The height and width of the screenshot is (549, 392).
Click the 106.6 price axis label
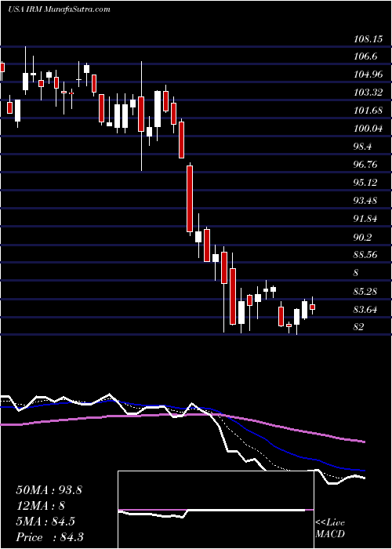[365, 56]
